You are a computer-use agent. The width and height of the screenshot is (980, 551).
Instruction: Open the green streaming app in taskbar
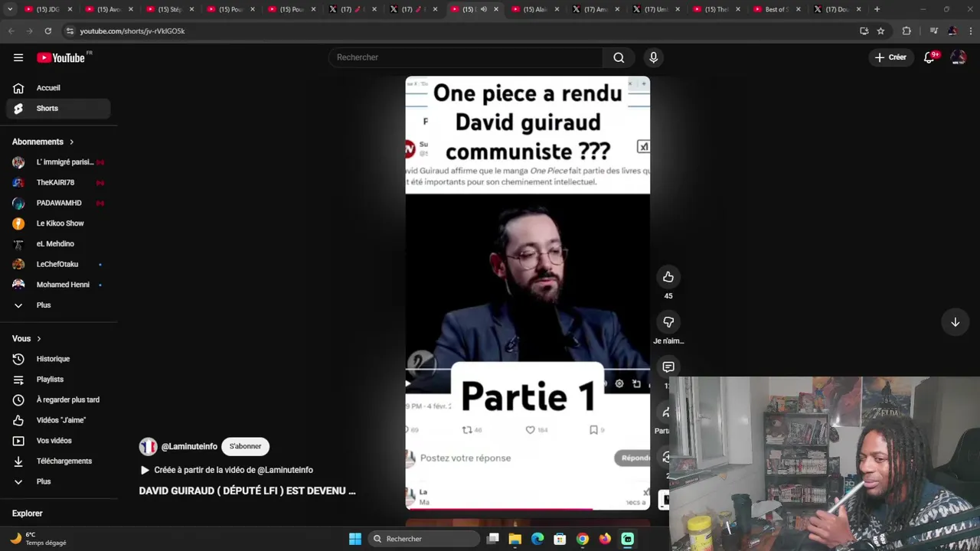(x=628, y=539)
